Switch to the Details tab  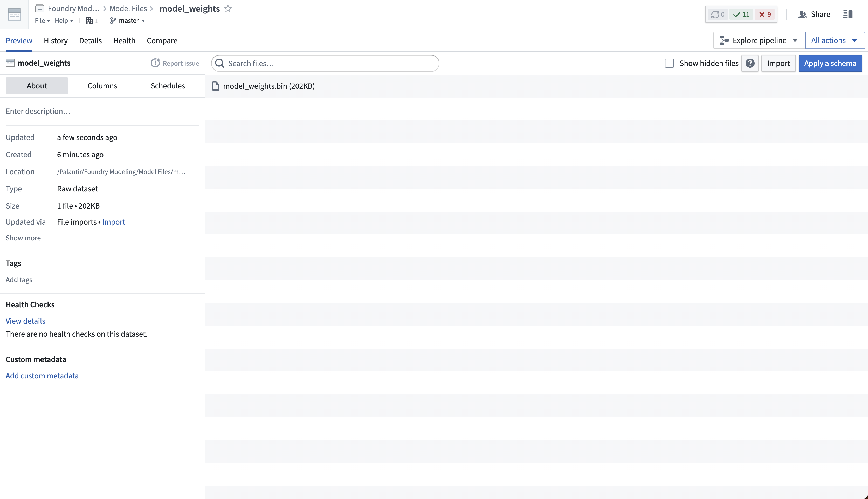point(91,40)
